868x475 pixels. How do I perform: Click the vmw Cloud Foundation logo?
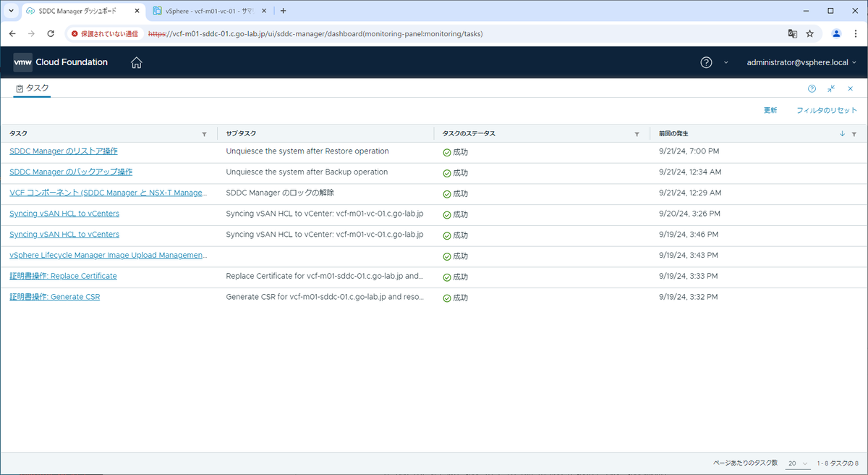61,62
